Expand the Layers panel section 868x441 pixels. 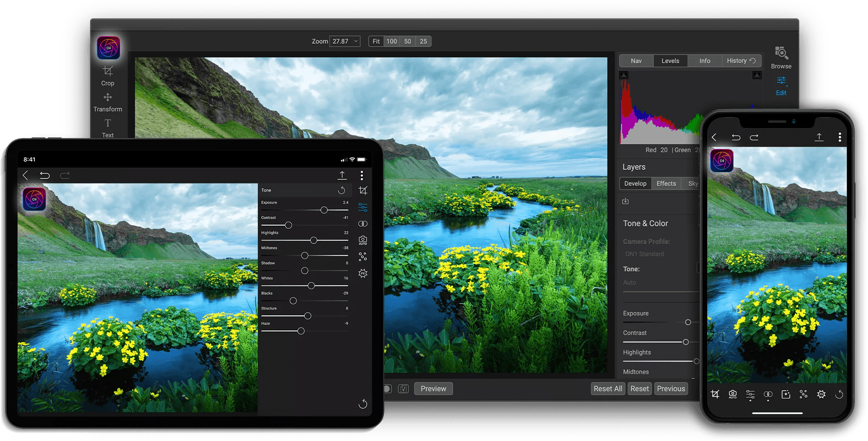point(634,167)
